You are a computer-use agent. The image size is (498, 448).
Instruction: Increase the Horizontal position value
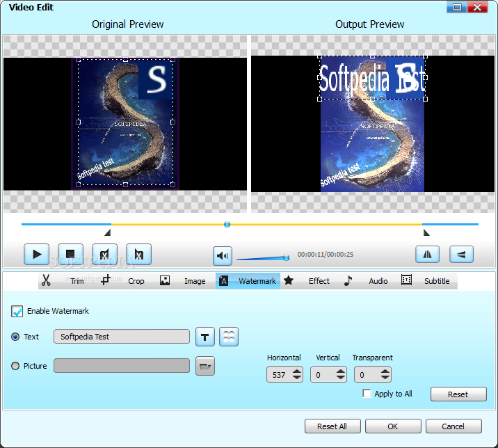pyautogui.click(x=297, y=371)
